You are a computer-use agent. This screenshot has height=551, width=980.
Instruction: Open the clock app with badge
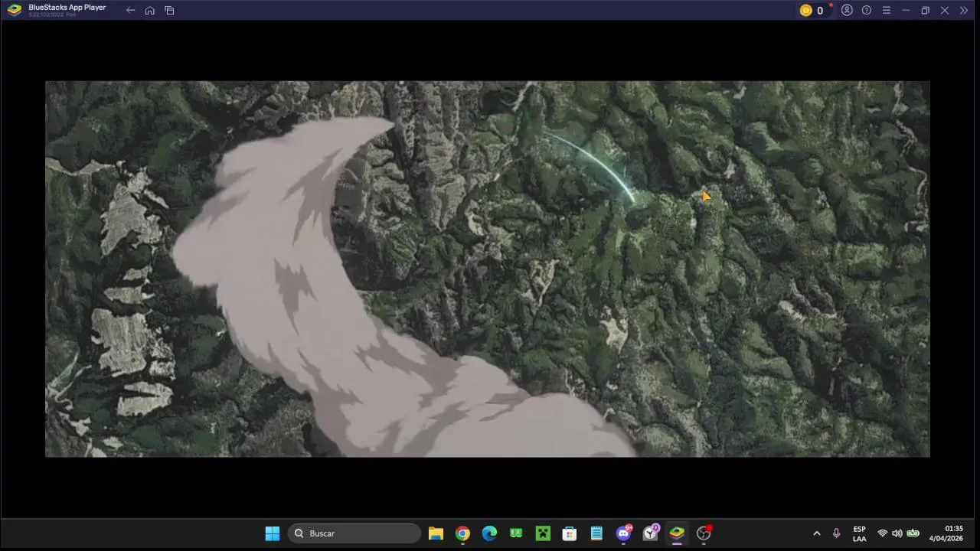tap(650, 533)
